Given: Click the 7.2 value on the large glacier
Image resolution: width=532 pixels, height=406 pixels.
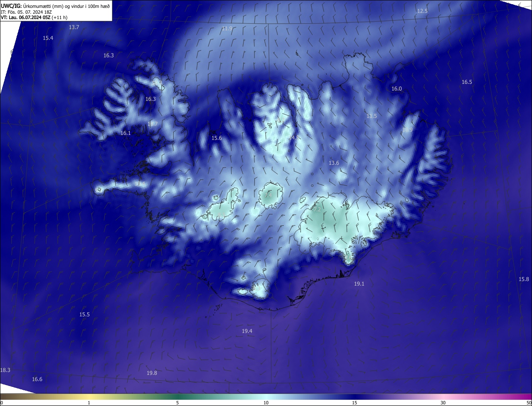Looking at the screenshot, I should [x=317, y=210].
